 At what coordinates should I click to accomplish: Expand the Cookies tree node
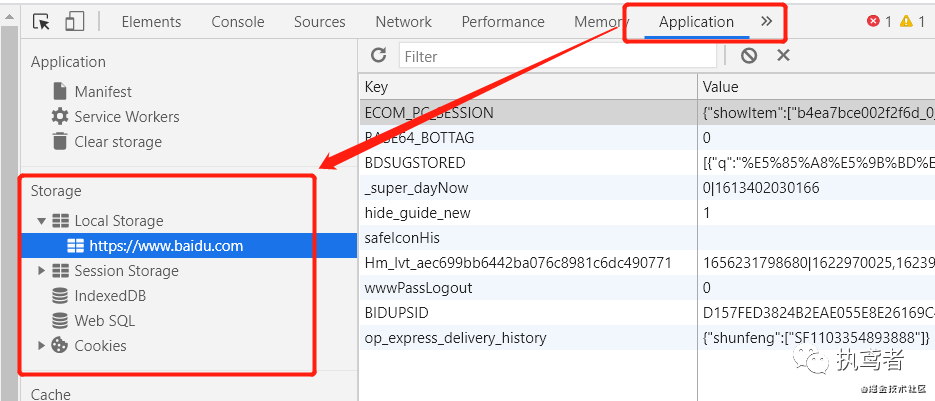point(41,346)
